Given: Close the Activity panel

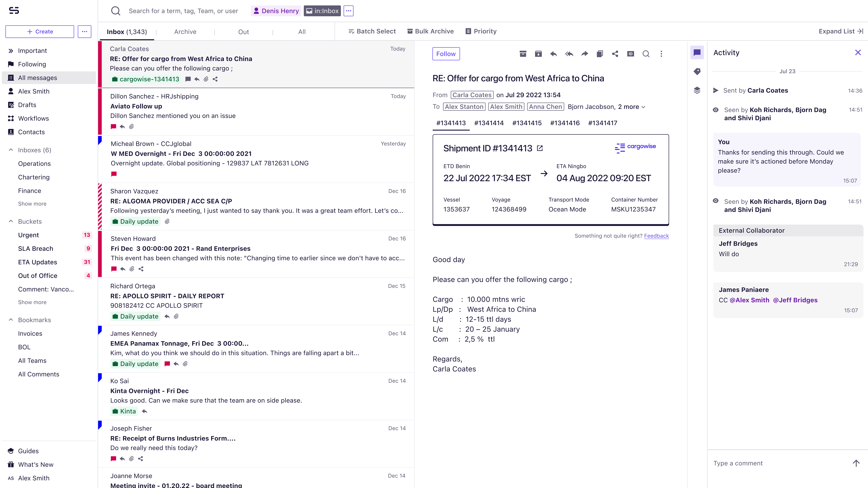Looking at the screenshot, I should (858, 53).
